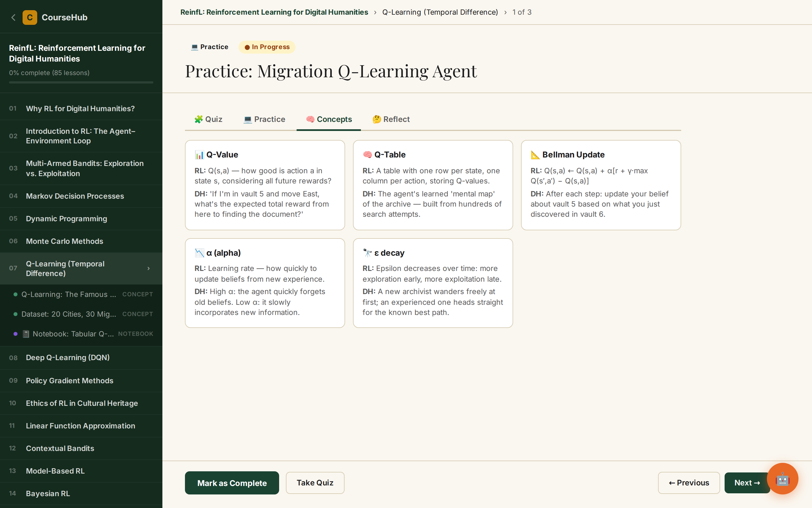Image resolution: width=812 pixels, height=508 pixels.
Task: Open lesson 06 Monte Carlo Methods
Action: (81, 241)
